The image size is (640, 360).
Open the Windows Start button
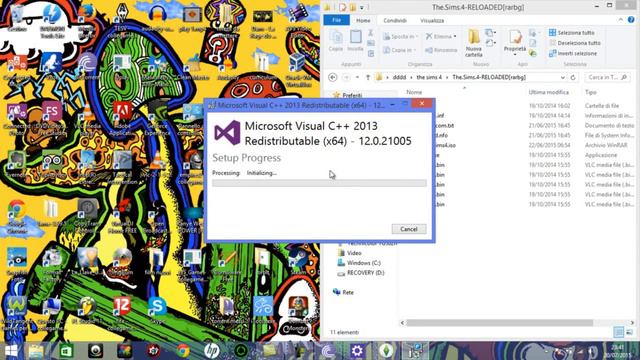[11, 351]
